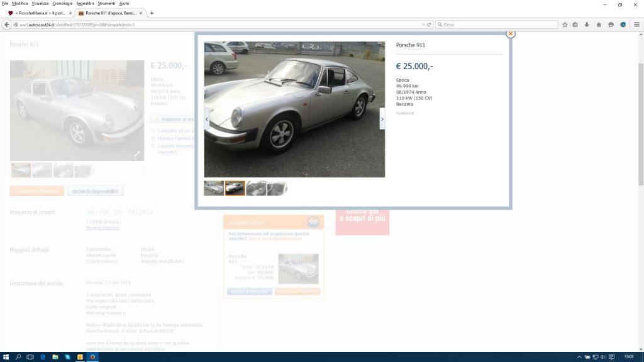The image size is (644, 362).
Task: Open Windows taskbar search
Action: coord(18,357)
